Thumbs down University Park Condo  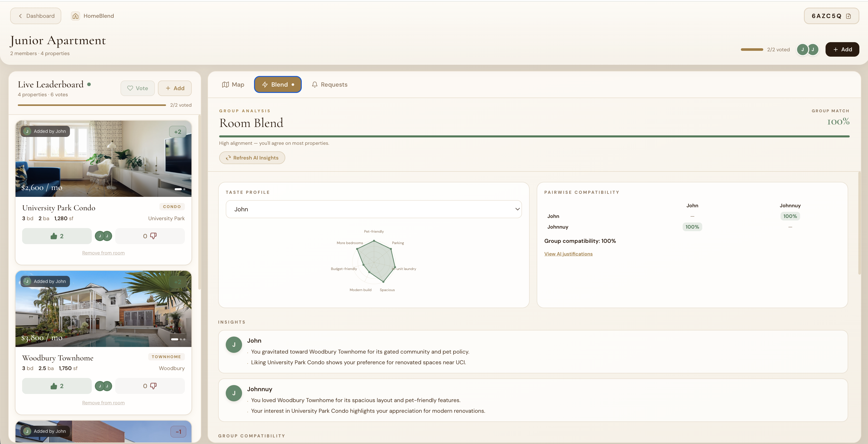coord(150,236)
